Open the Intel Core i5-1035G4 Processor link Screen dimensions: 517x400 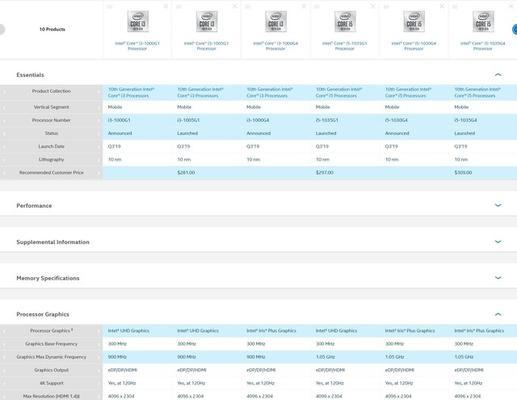click(483, 46)
